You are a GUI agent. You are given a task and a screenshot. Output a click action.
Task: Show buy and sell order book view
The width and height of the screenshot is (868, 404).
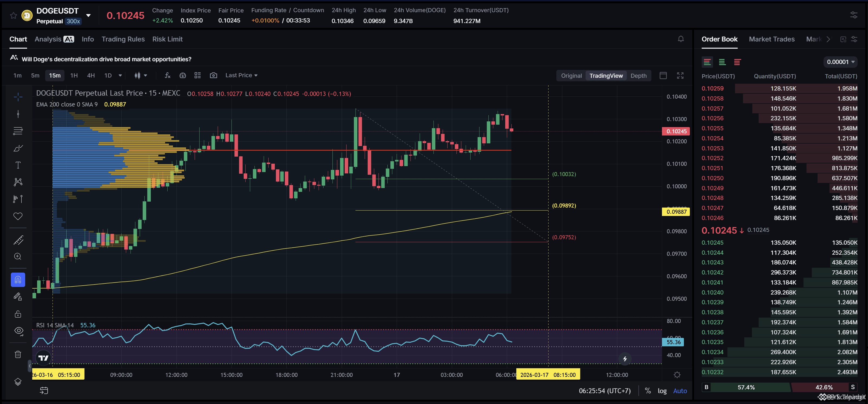coord(707,62)
